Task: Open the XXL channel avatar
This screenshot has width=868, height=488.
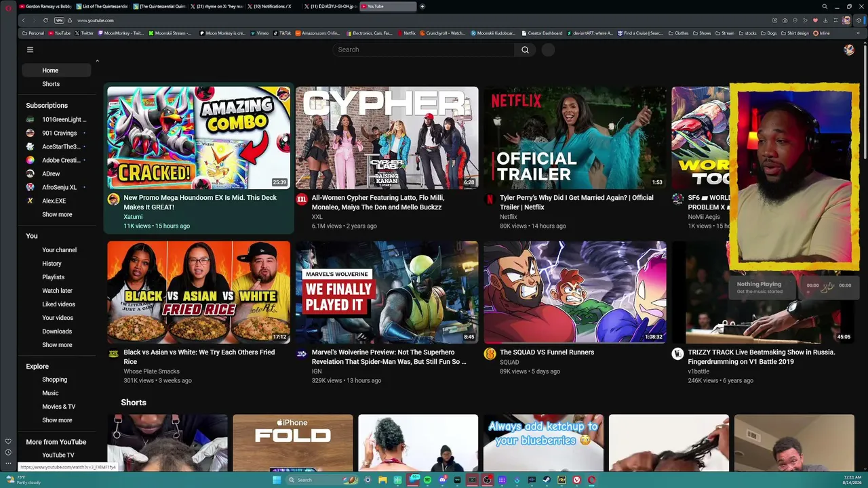Action: pyautogui.click(x=302, y=199)
